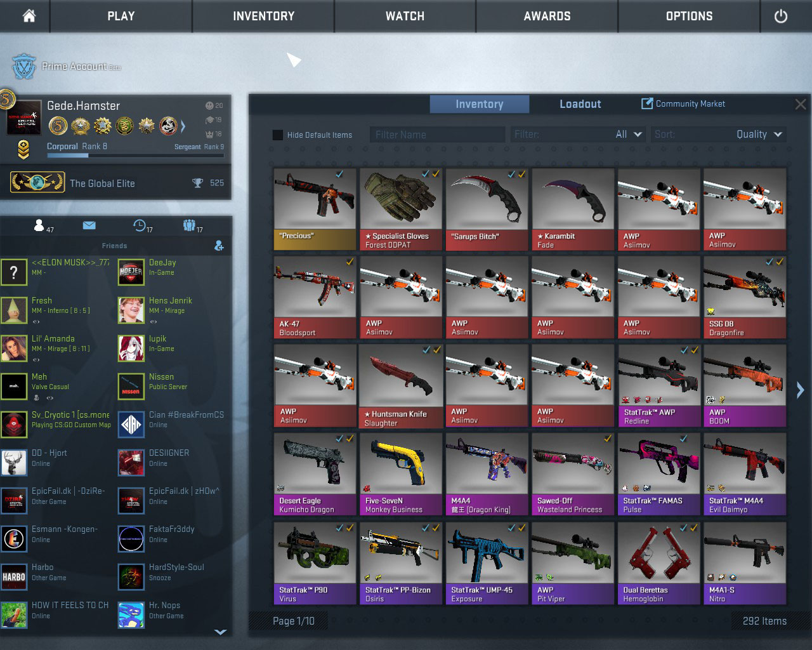Screen dimensions: 812x650
Task: Click the question mark avatar for ELON MUSK
Action: (x=14, y=272)
